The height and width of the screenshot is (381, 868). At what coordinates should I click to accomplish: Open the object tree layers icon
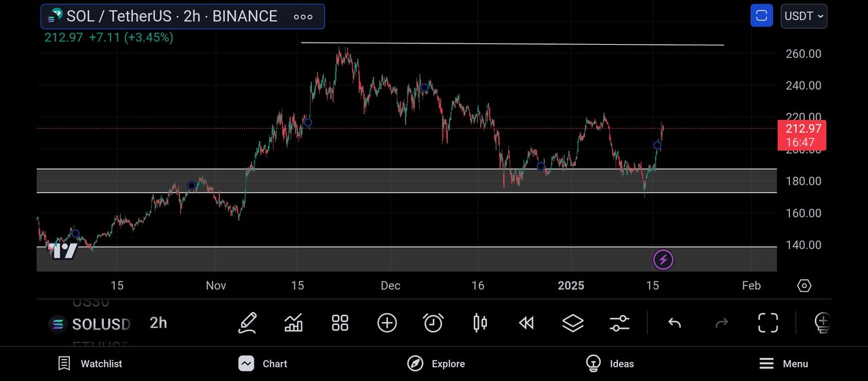(573, 323)
